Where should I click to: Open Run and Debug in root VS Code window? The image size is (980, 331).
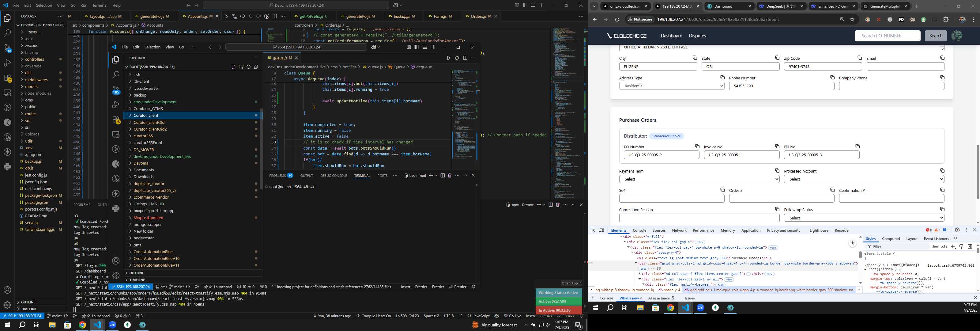(116, 105)
